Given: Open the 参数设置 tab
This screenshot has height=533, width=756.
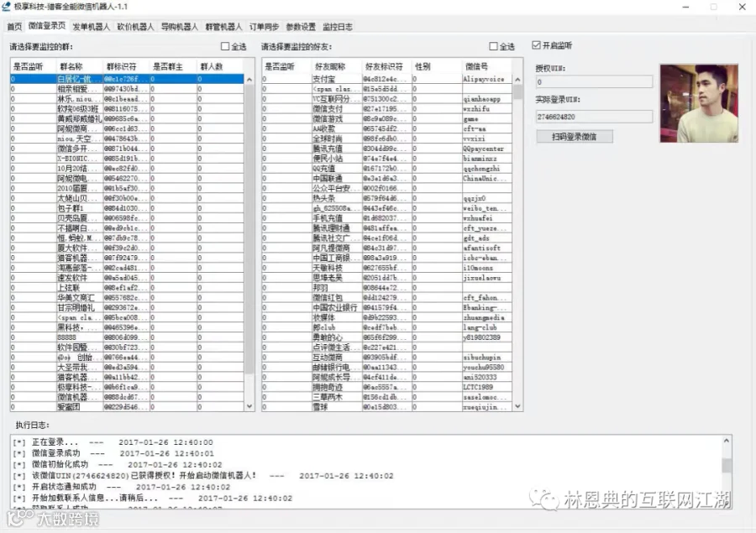Looking at the screenshot, I should coord(301,27).
